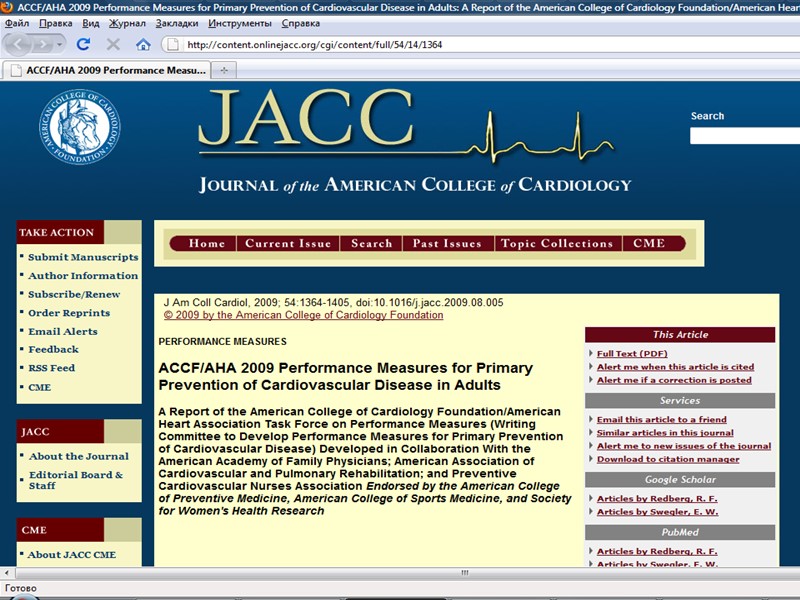Open Similar articles in this journal
The image size is (800, 600).
pos(665,433)
